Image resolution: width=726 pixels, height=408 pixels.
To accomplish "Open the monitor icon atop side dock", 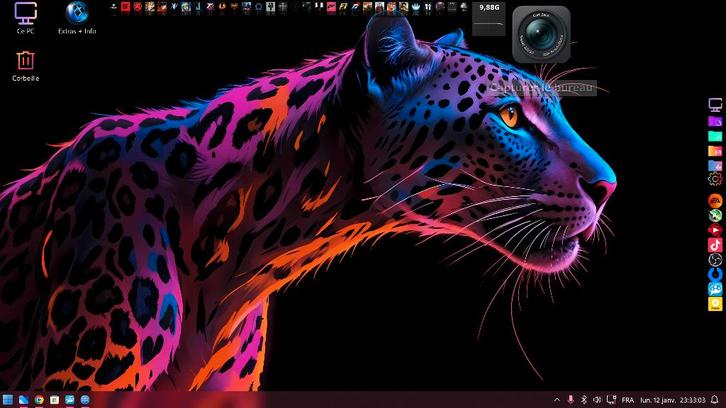I will [x=715, y=105].
